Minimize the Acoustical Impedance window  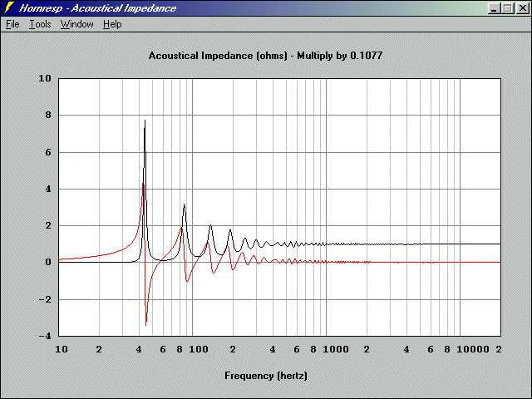click(494, 8)
